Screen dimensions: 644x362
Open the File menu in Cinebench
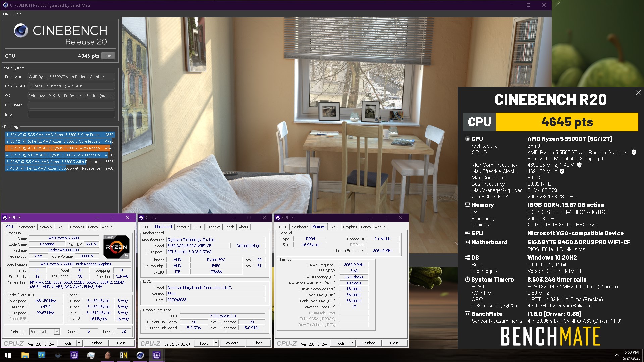coord(6,14)
